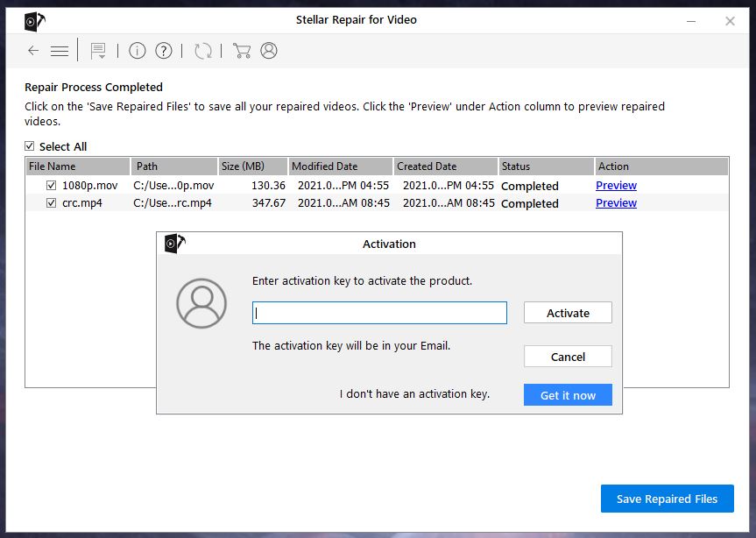Sort by Created Date column header
Viewport: 756px width, 538px height.
coord(446,166)
